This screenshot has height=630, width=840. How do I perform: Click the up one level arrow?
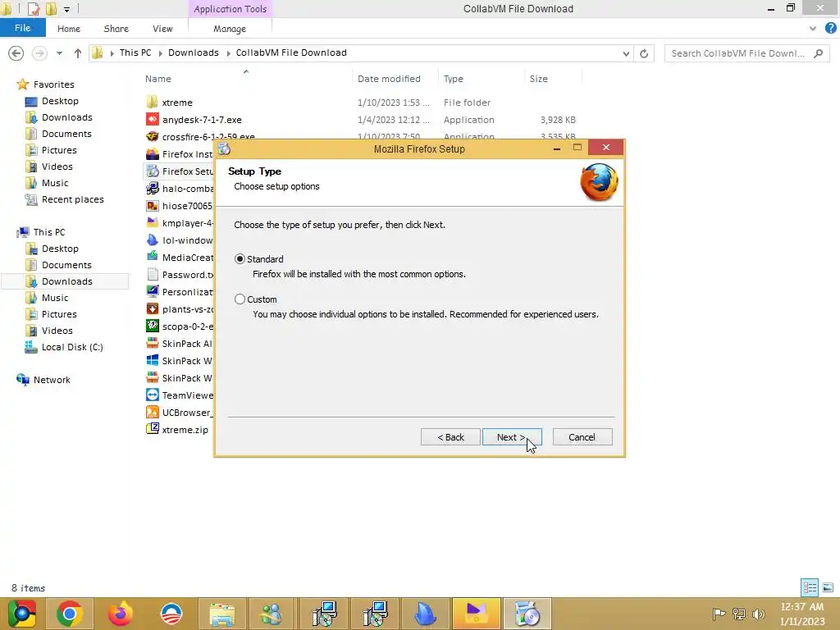[x=78, y=53]
